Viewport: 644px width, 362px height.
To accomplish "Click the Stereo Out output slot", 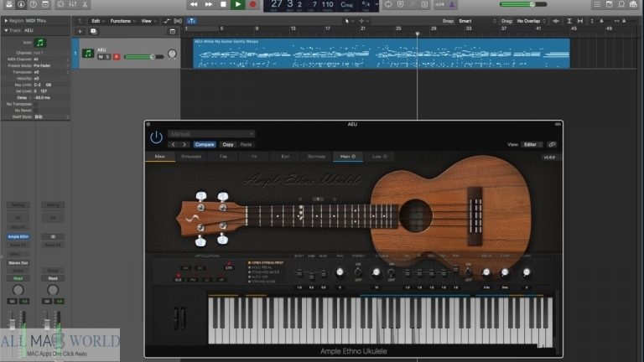I will (x=18, y=263).
